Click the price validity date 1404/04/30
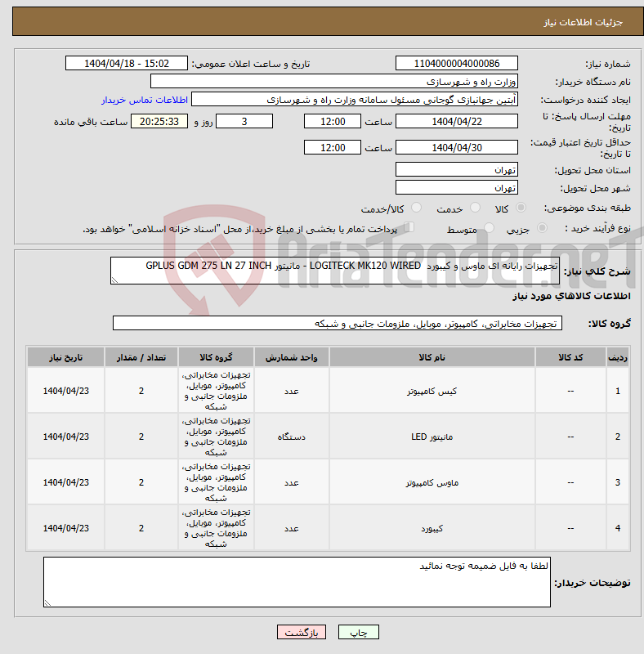 tap(457, 147)
